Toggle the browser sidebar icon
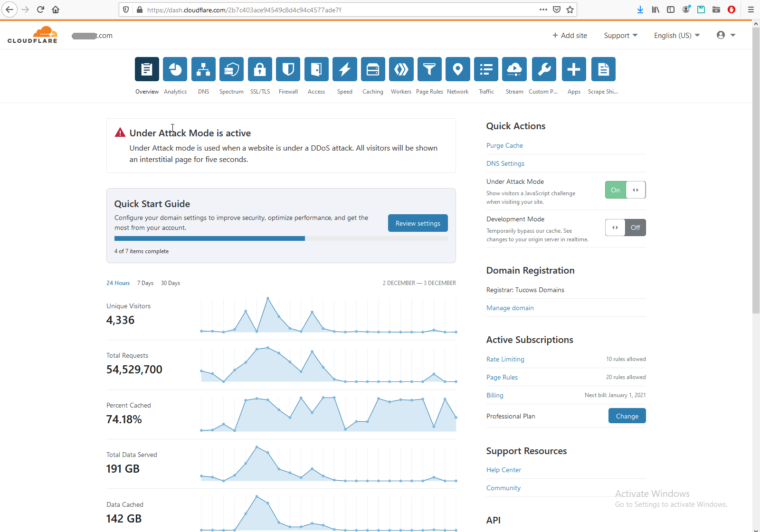 tap(671, 9)
